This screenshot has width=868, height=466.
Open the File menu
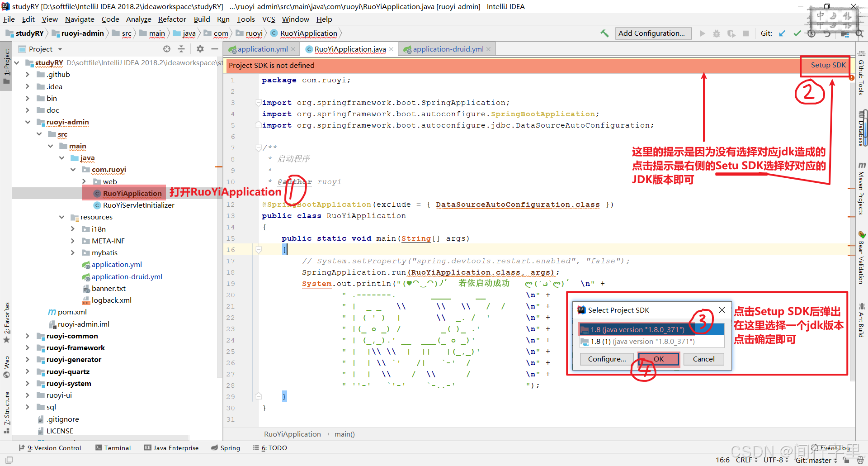coord(9,19)
